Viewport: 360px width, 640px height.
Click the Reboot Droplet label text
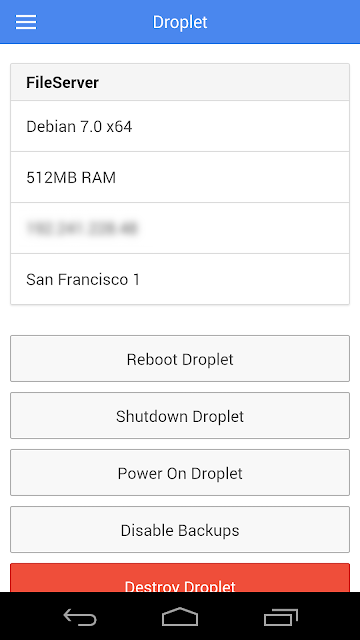(x=180, y=360)
